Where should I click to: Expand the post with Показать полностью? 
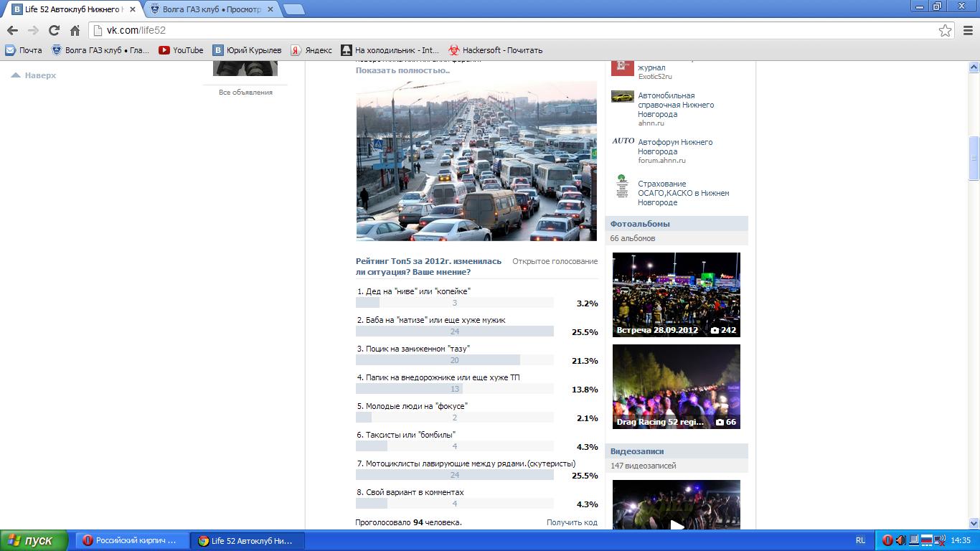click(402, 70)
